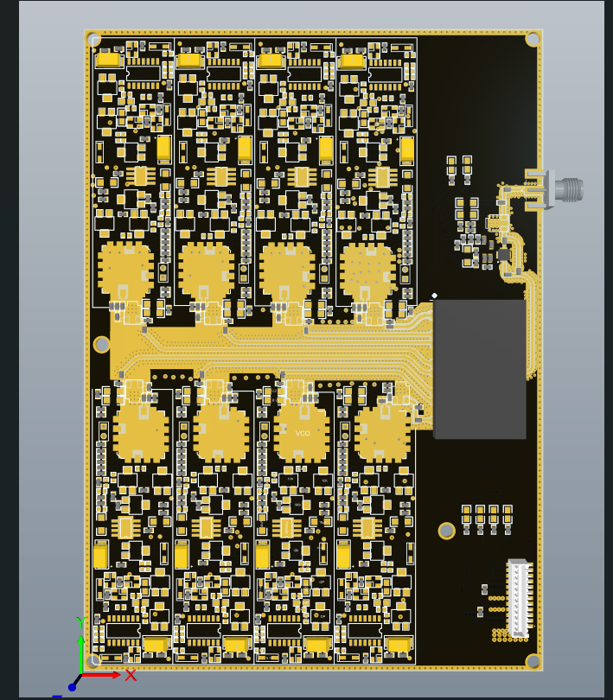The width and height of the screenshot is (613, 700).
Task: Select the leftmost capacitor in the four-capacitor row
Action: pos(467,519)
